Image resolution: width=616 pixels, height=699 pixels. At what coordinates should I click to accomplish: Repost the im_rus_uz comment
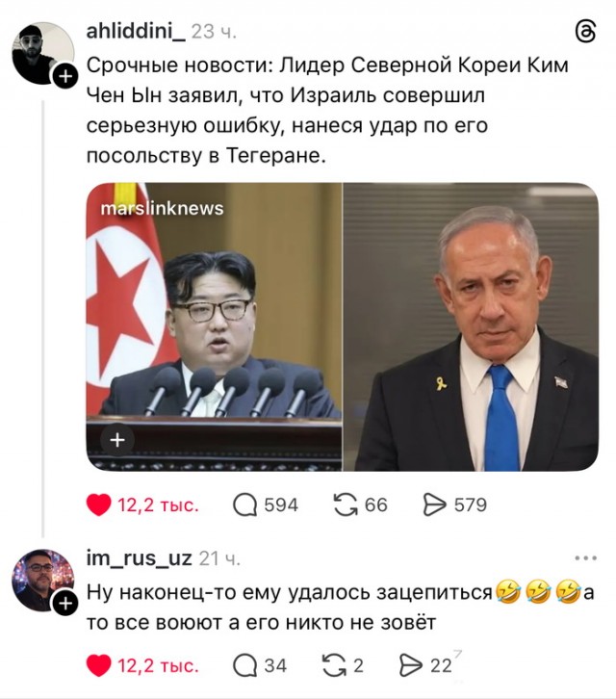(334, 666)
